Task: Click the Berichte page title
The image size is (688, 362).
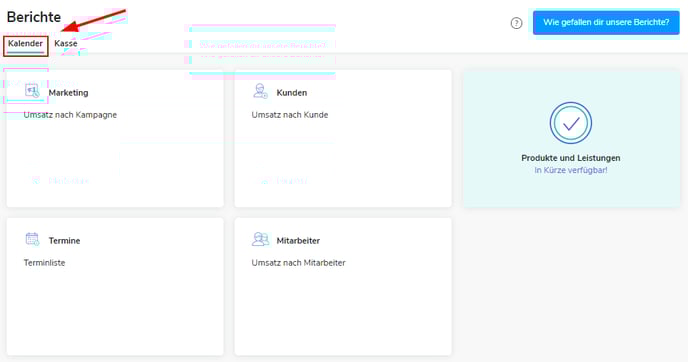Action: pos(34,17)
